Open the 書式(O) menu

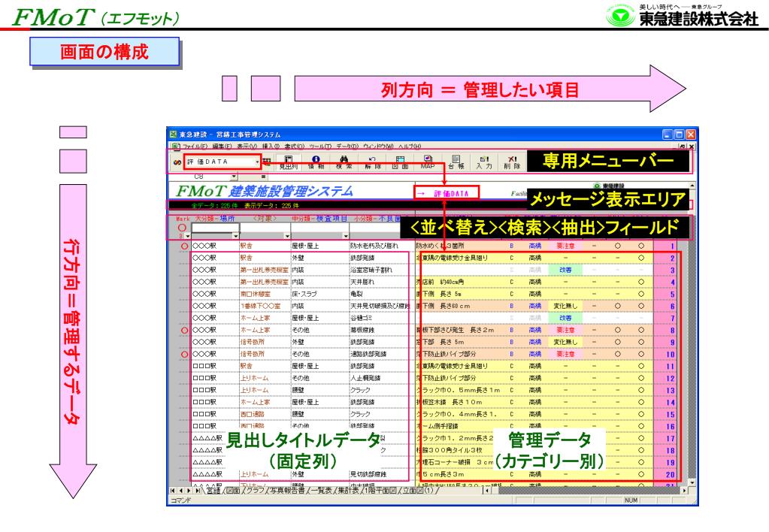coord(295,146)
